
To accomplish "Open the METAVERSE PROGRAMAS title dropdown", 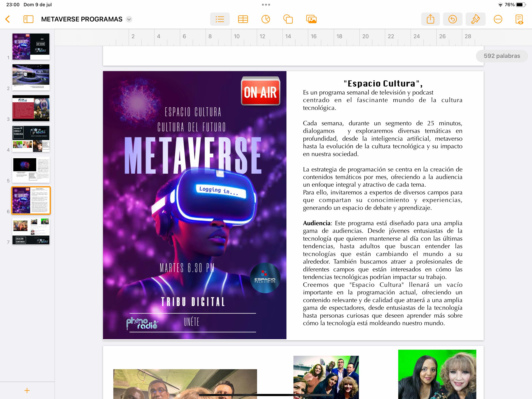I will click(129, 19).
